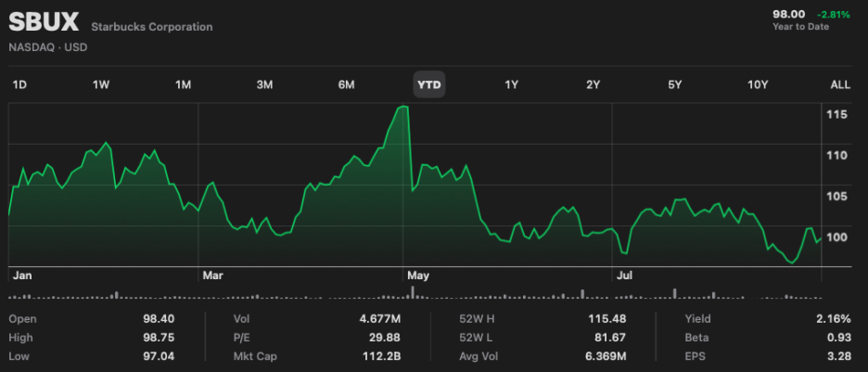
Task: Click the Year to Date label
Action: click(x=800, y=27)
